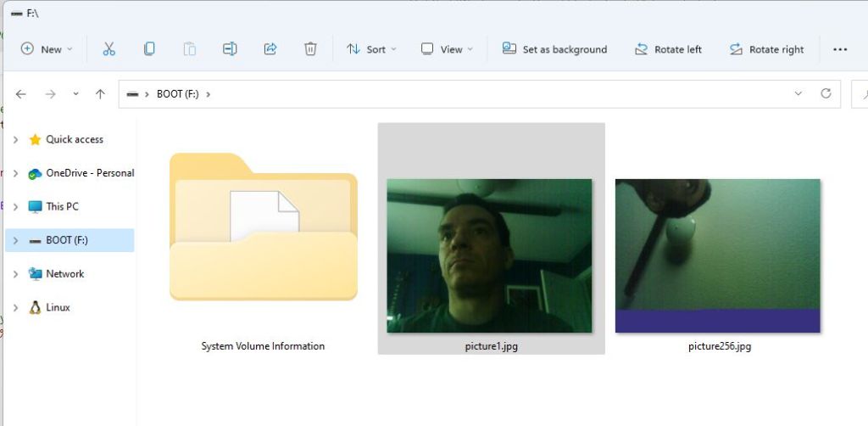The image size is (868, 426).
Task: Click the Copy icon in toolbar
Action: [149, 48]
